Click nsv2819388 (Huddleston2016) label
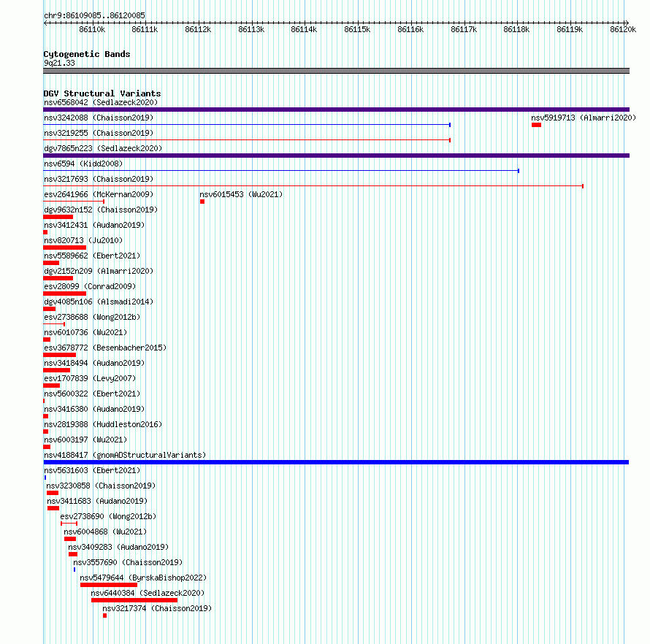Image resolution: width=650 pixels, height=644 pixels. coord(103,424)
